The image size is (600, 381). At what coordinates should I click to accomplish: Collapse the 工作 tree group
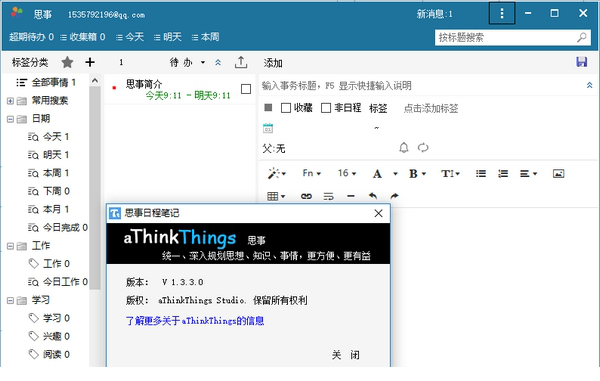[10, 246]
